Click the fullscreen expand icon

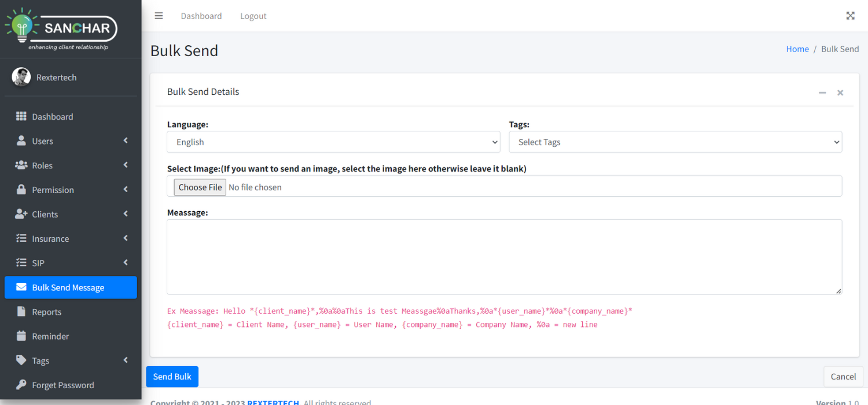pyautogui.click(x=850, y=16)
